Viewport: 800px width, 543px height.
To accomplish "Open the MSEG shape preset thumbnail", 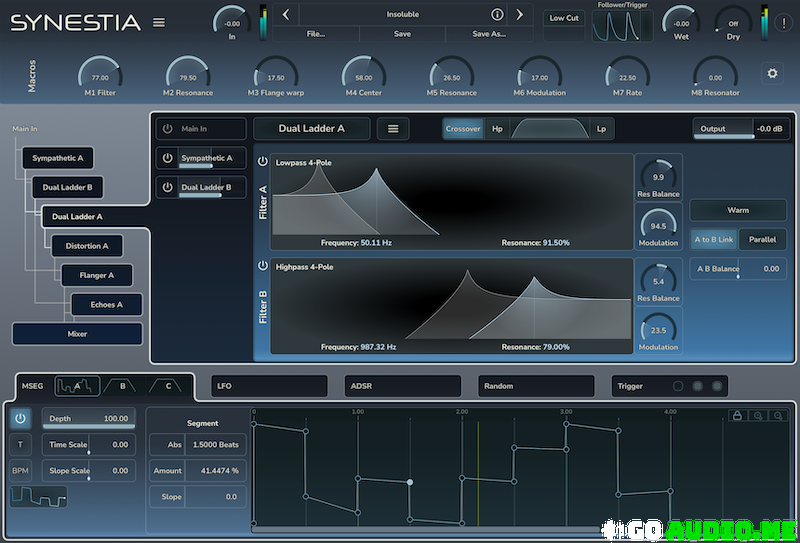I will coord(38,497).
